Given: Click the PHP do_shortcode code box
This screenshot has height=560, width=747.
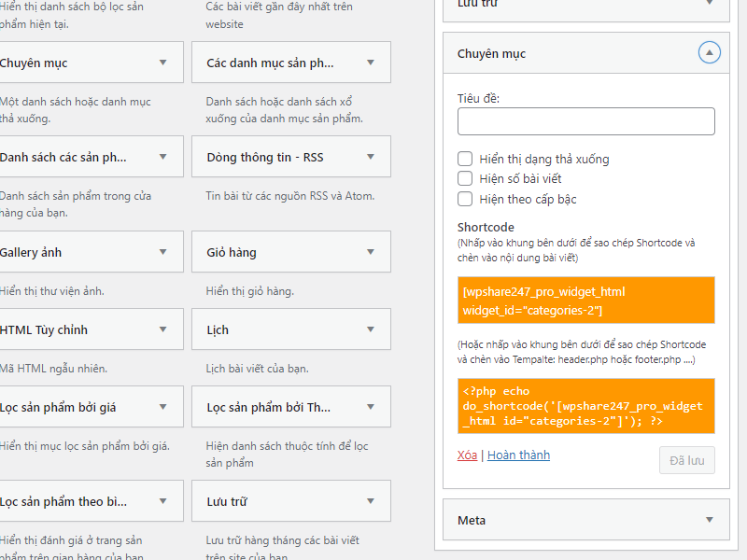Looking at the screenshot, I should point(585,406).
